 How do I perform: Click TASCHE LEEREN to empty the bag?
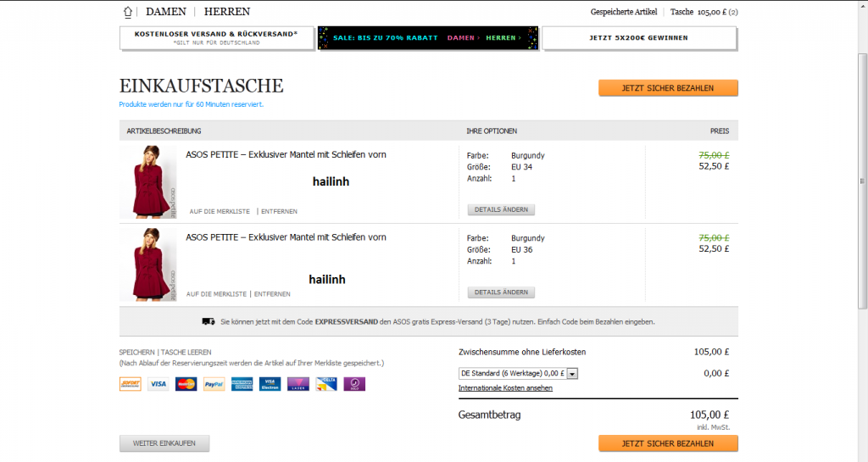click(x=186, y=352)
